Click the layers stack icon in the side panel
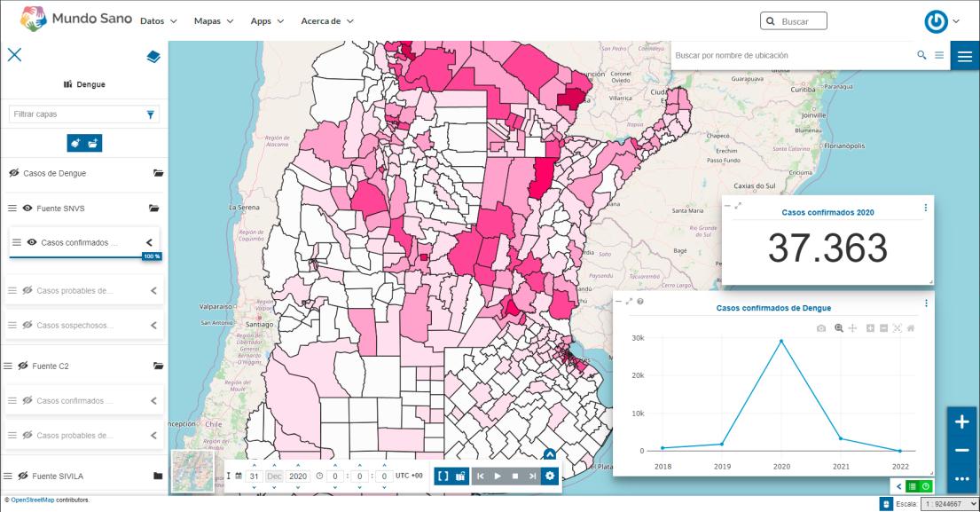The image size is (980, 512). 153,56
